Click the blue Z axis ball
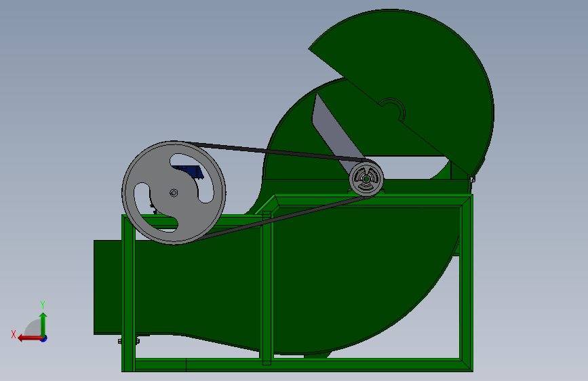The image size is (588, 381). pyautogui.click(x=44, y=338)
